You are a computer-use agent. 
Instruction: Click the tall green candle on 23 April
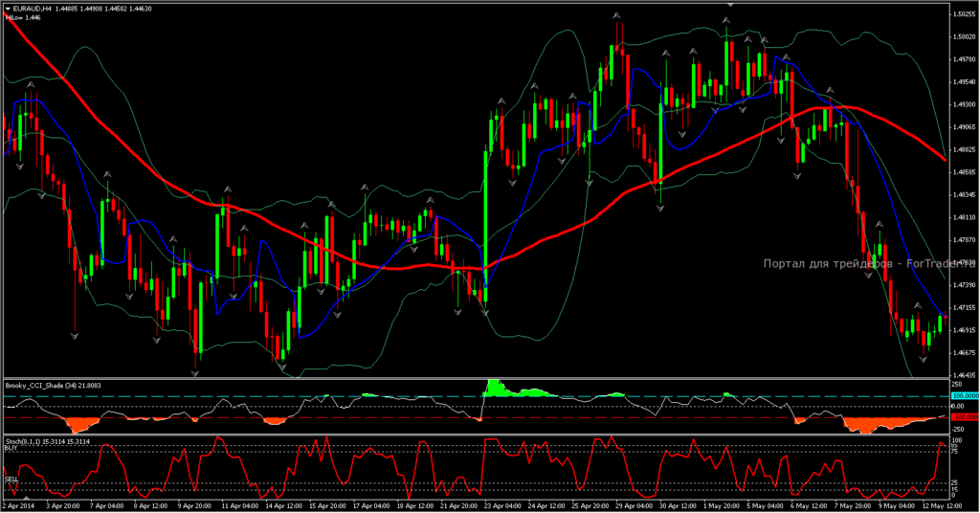tap(486, 211)
